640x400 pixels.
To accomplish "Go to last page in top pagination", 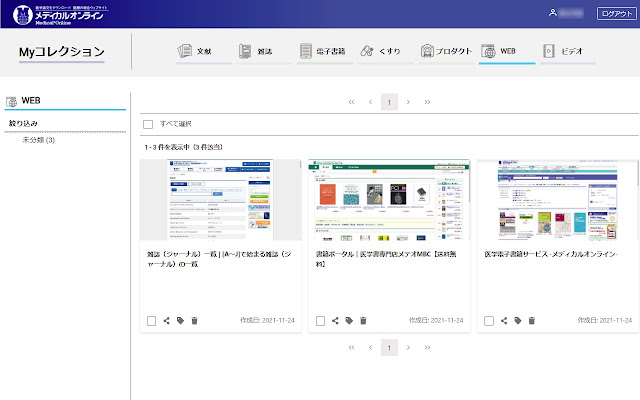I will tap(427, 102).
